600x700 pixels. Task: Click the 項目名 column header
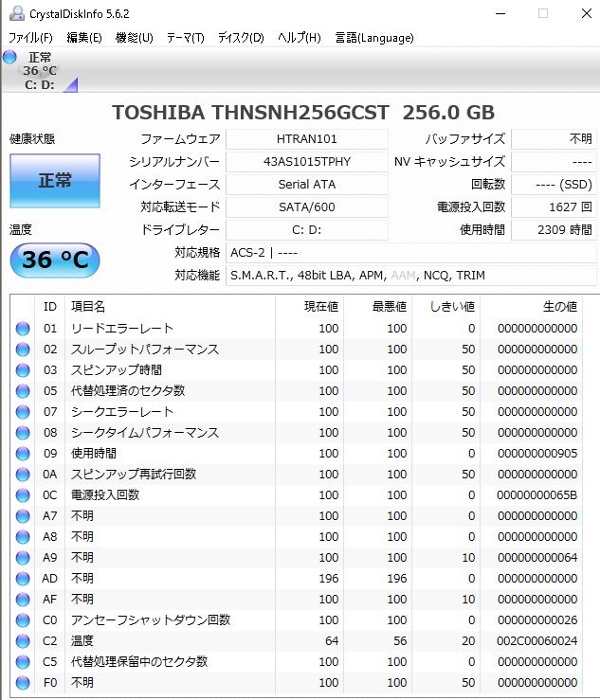pyautogui.click(x=170, y=306)
